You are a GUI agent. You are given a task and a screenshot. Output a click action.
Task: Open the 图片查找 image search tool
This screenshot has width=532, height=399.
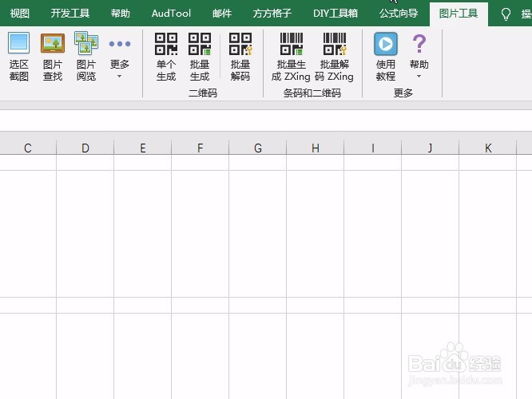[x=53, y=57]
